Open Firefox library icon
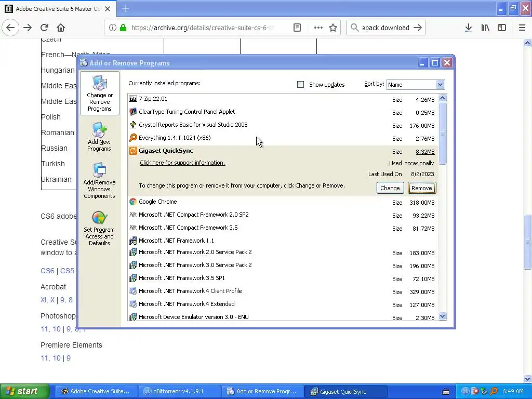 pos(485,28)
